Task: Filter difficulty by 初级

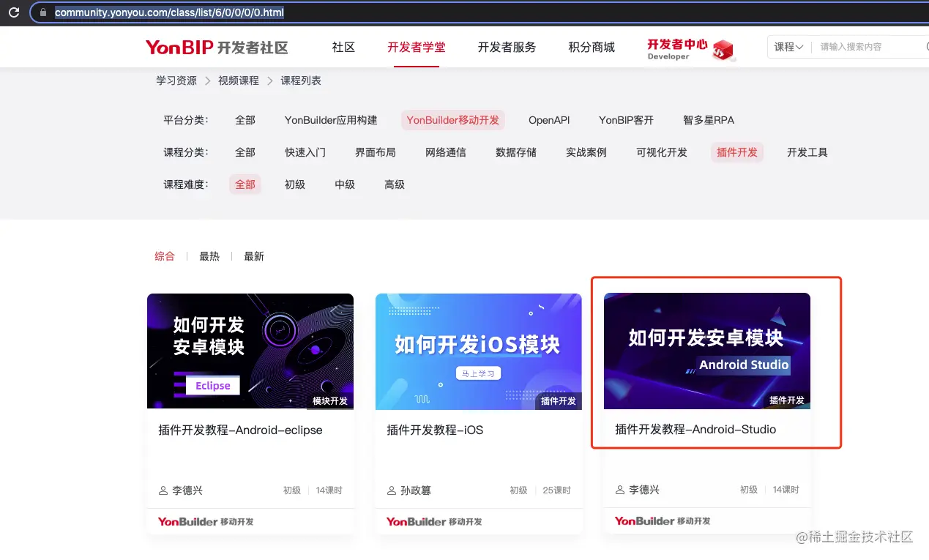Action: (x=295, y=184)
